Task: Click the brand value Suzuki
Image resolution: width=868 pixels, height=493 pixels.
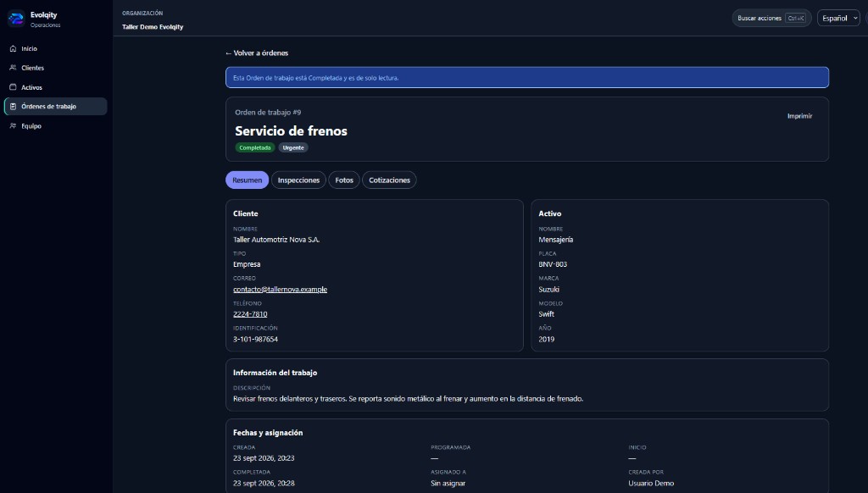Action: [548, 290]
